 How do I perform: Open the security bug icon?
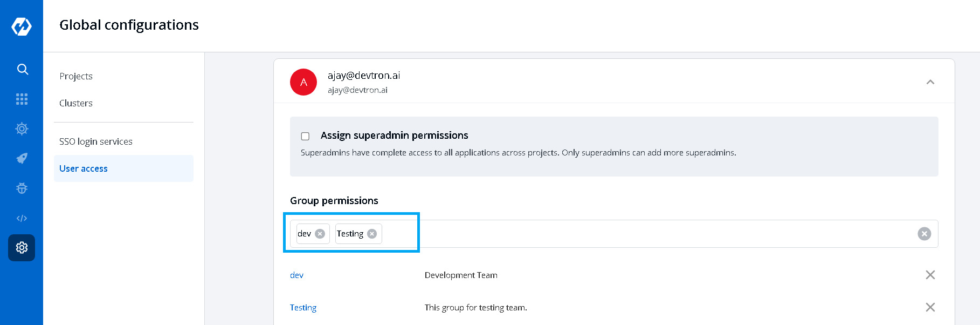(22, 188)
